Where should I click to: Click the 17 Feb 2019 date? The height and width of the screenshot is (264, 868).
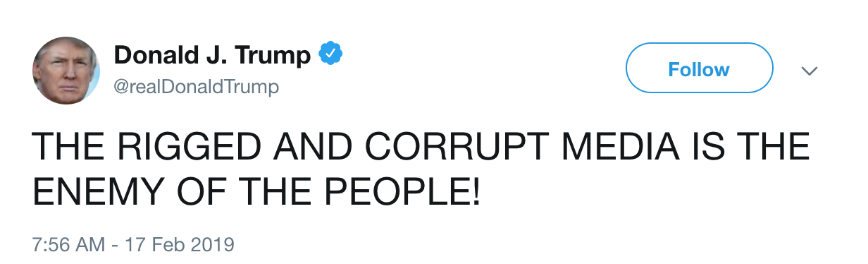click(179, 246)
